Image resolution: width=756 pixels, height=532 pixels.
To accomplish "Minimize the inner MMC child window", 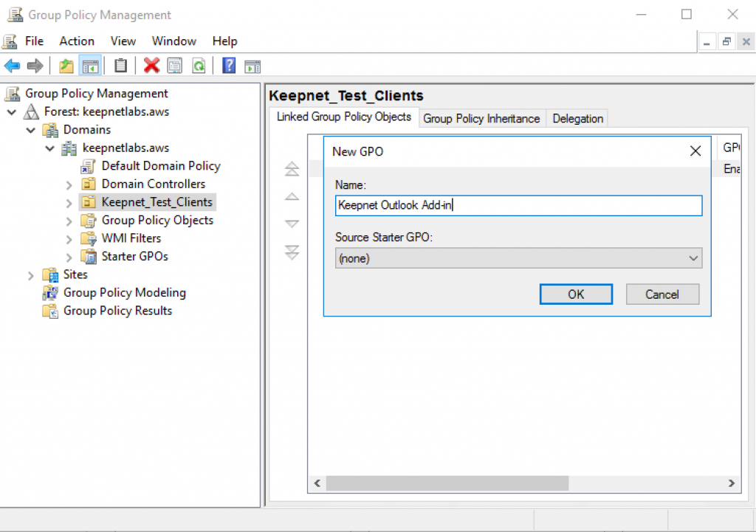I will tap(707, 42).
